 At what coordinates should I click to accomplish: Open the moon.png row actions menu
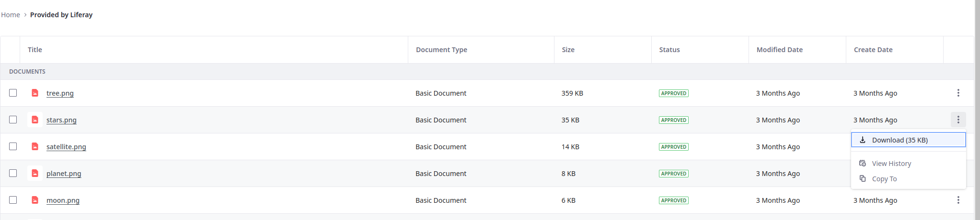coord(958,200)
